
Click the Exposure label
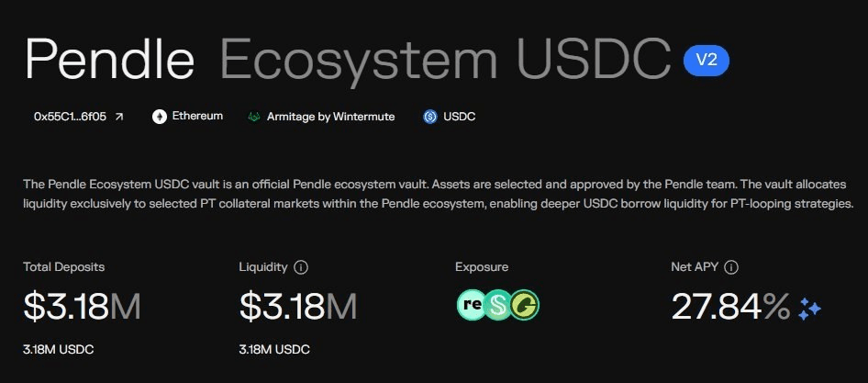482,267
